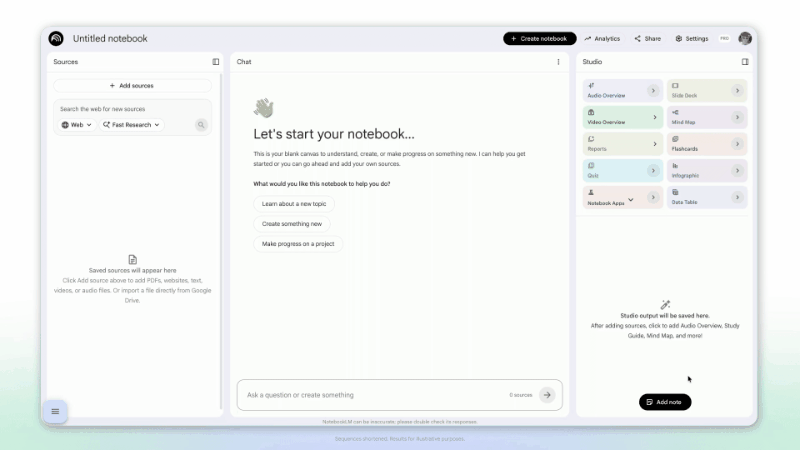Viewport: 800px width, 450px height.
Task: Collapse the Sources panel icon
Action: (x=216, y=62)
